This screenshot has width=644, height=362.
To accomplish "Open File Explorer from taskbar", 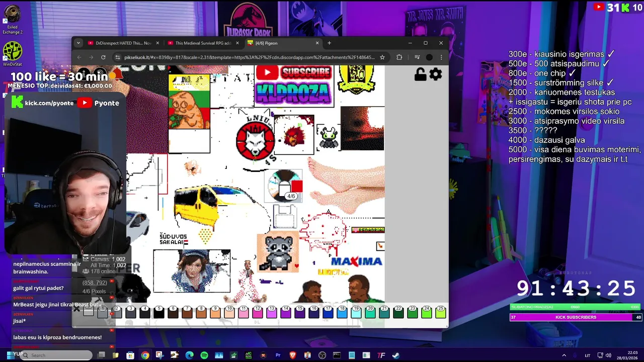I will (x=116, y=355).
